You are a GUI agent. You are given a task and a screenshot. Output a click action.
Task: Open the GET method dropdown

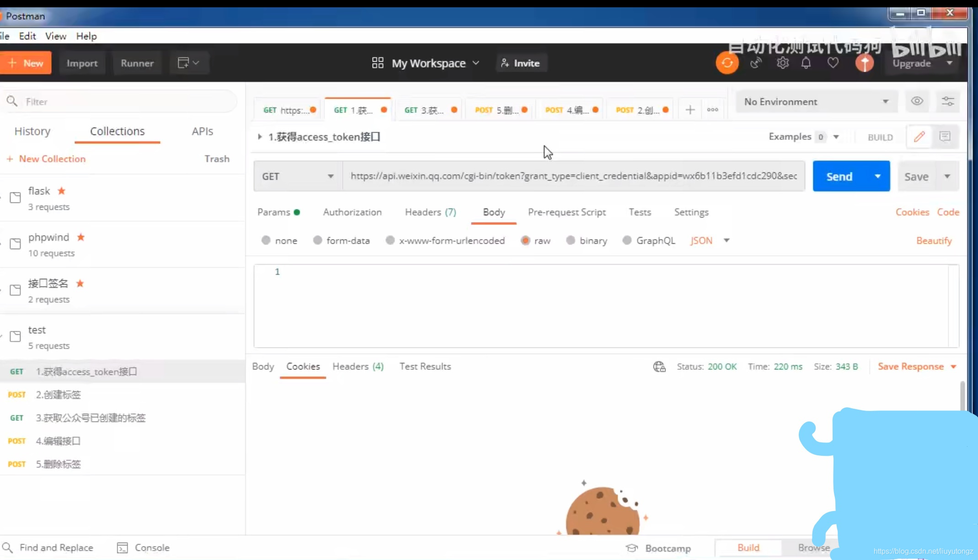[x=298, y=176]
